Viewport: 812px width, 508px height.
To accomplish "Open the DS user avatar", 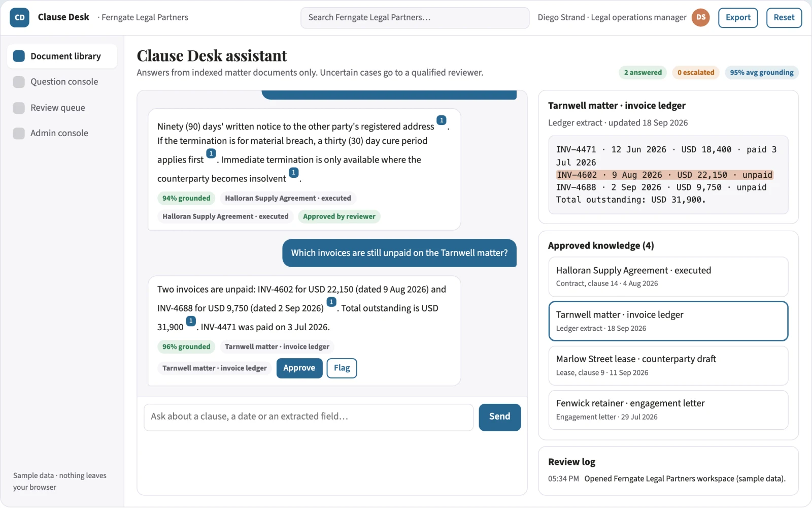I will pos(701,17).
